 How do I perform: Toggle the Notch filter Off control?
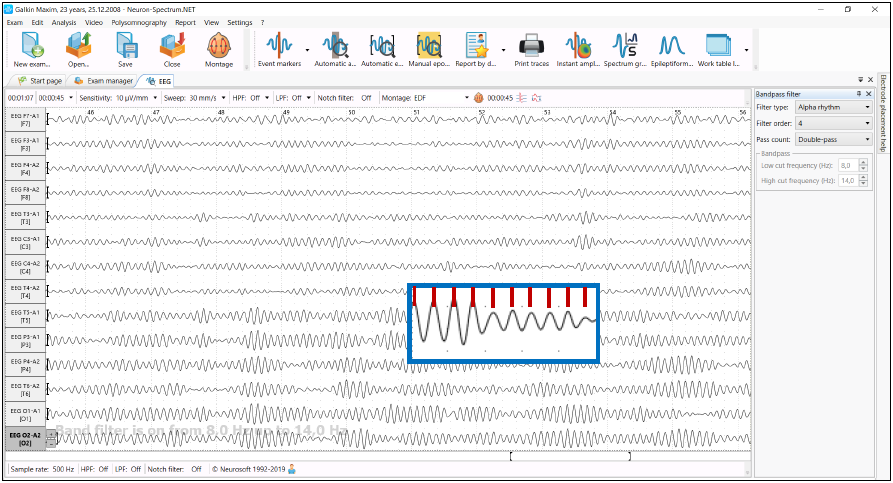[366, 98]
